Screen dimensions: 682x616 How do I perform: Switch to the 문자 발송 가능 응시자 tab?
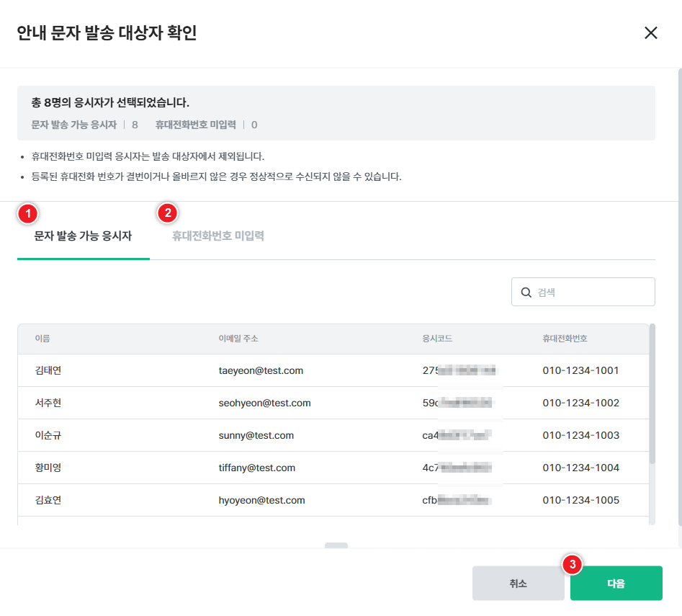pyautogui.click(x=83, y=236)
